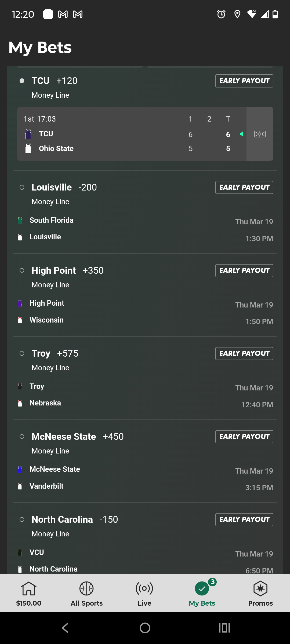
Task: Select Early Payout for North Carolina bet
Action: click(x=244, y=519)
